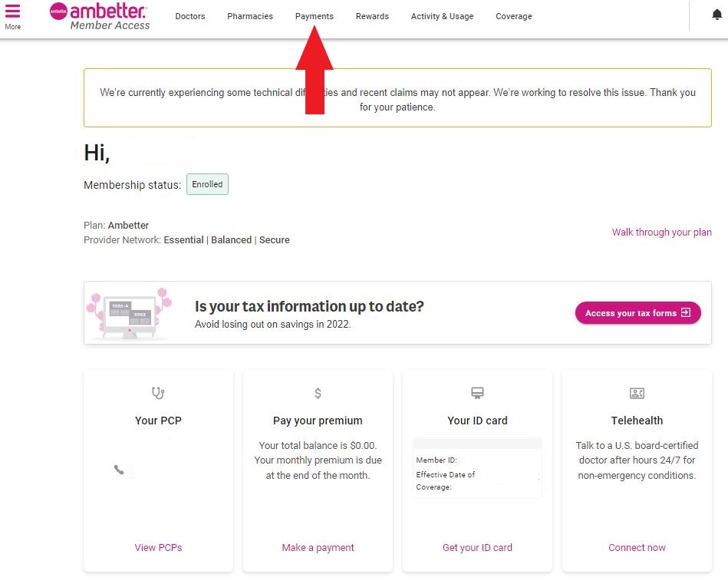728x584 pixels.
Task: Click the tax forms computer illustration
Action: [x=130, y=313]
